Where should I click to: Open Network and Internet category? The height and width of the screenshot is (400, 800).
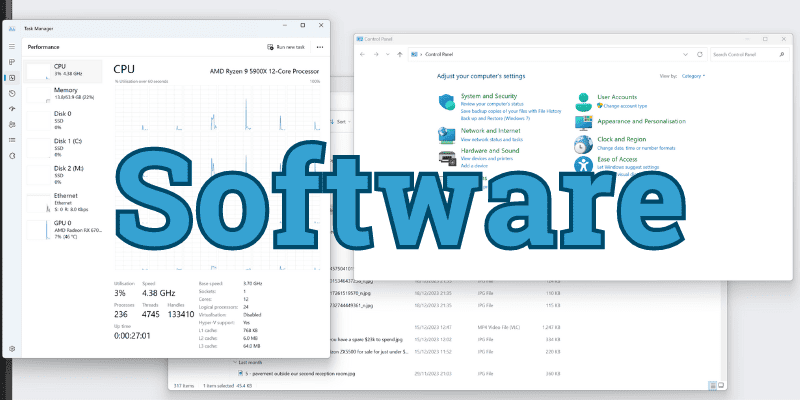pyautogui.click(x=490, y=131)
